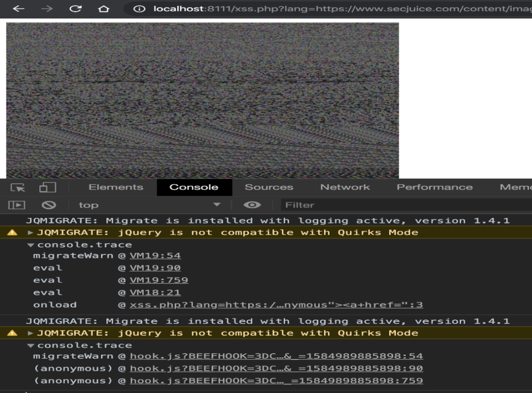Open the Memory tab
Image resolution: width=532 pixels, height=393 pixels.
tap(515, 187)
